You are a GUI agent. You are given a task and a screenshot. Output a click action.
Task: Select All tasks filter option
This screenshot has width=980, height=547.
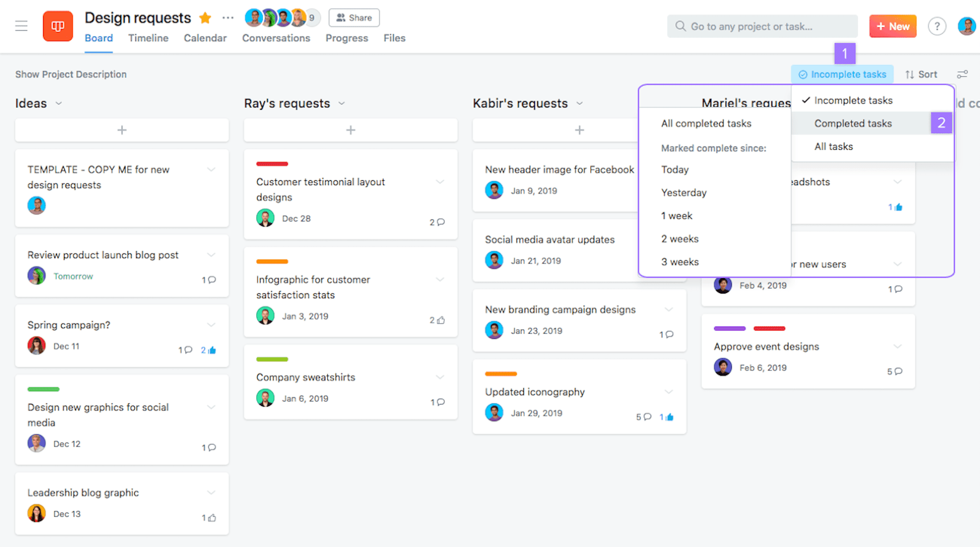833,146
